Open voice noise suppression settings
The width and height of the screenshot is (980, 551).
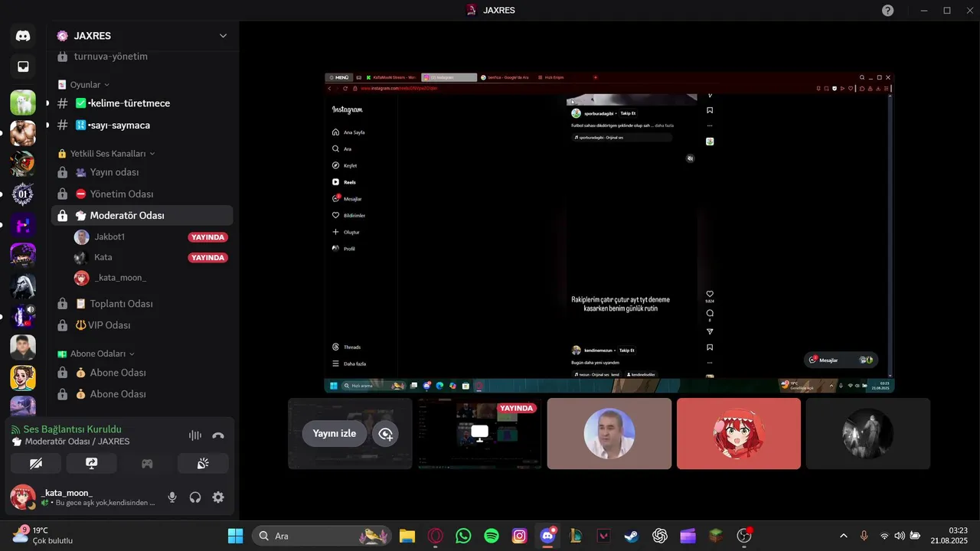coord(195,435)
